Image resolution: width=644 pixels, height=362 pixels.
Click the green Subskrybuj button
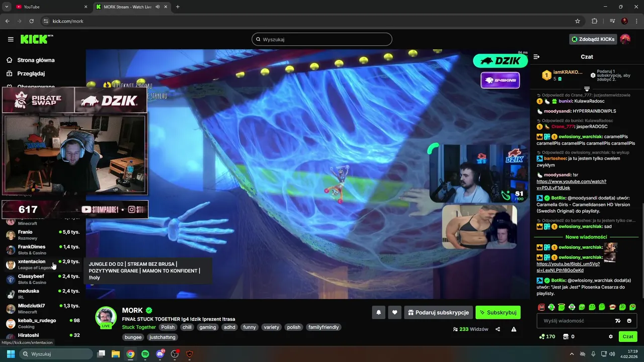[498, 312]
